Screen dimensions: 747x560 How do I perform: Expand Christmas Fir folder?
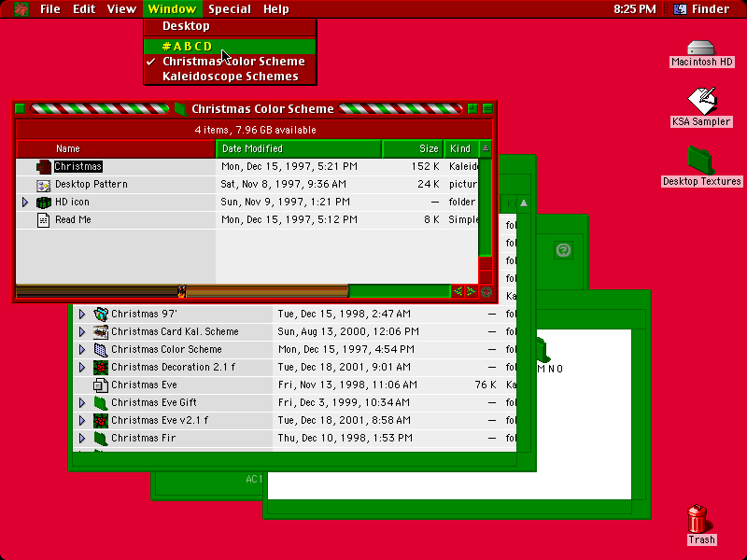[82, 438]
